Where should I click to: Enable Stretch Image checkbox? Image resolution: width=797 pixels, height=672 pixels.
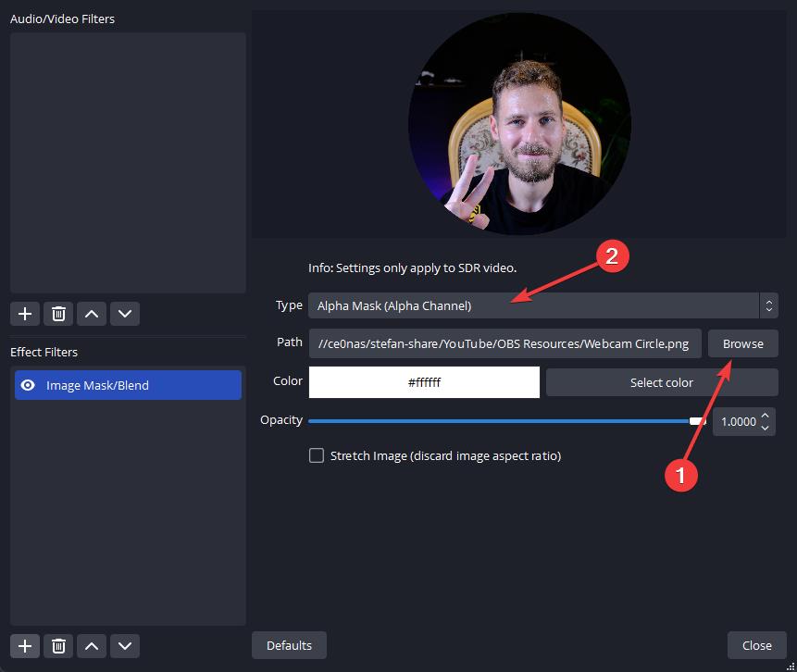317,455
